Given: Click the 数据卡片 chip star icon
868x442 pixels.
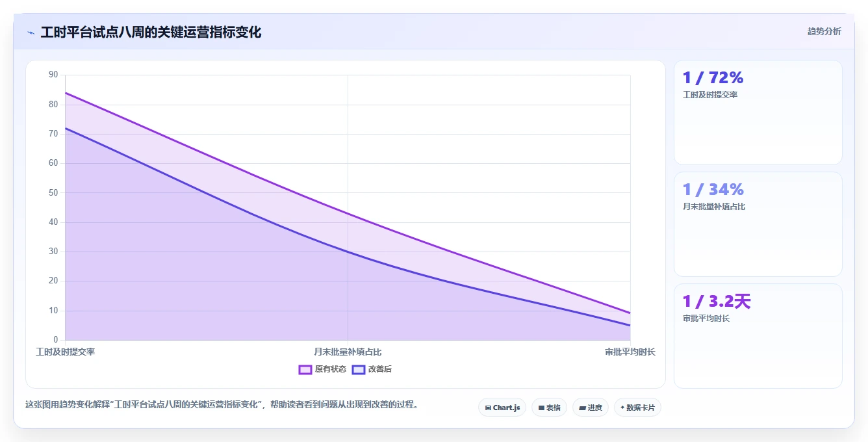Looking at the screenshot, I should point(622,408).
